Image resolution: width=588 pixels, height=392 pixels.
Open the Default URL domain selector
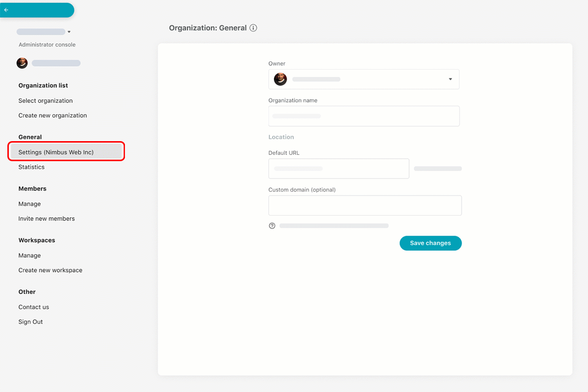point(438,168)
